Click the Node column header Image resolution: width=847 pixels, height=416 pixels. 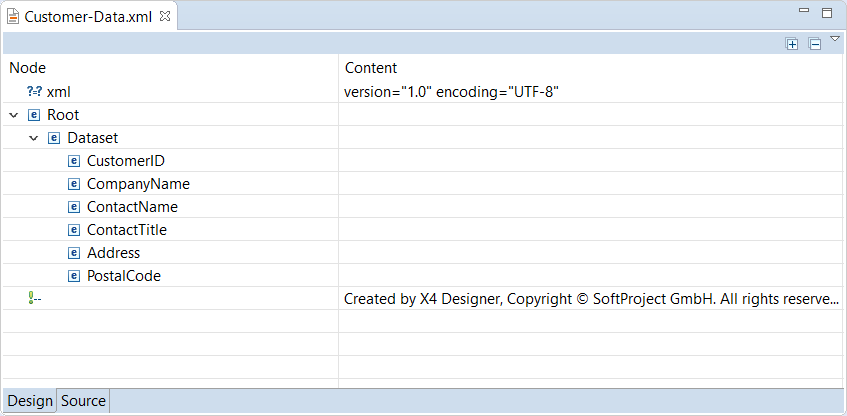(x=28, y=68)
